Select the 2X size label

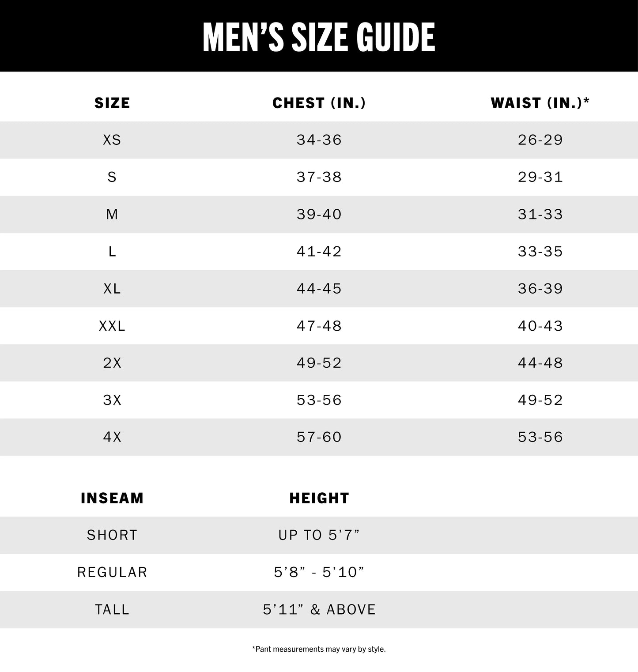click(x=112, y=363)
